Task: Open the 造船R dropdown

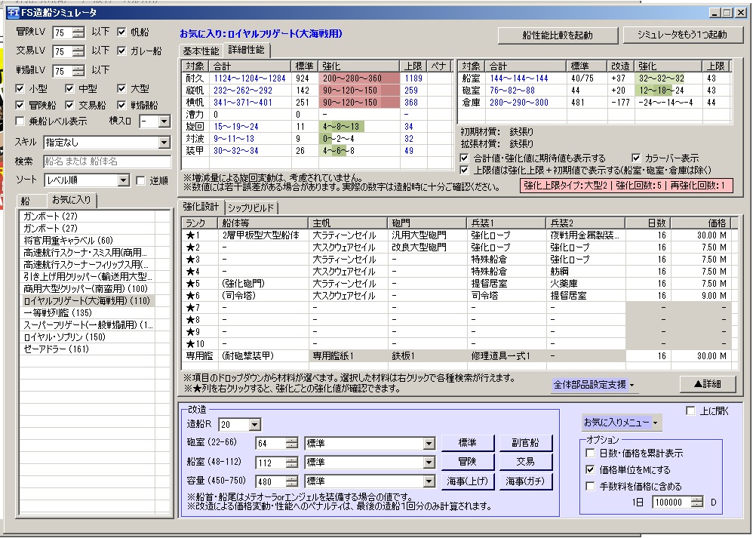Action: [254, 425]
